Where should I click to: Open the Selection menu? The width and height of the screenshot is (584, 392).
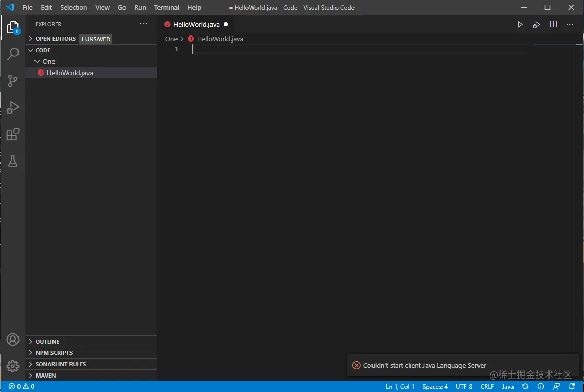point(74,7)
